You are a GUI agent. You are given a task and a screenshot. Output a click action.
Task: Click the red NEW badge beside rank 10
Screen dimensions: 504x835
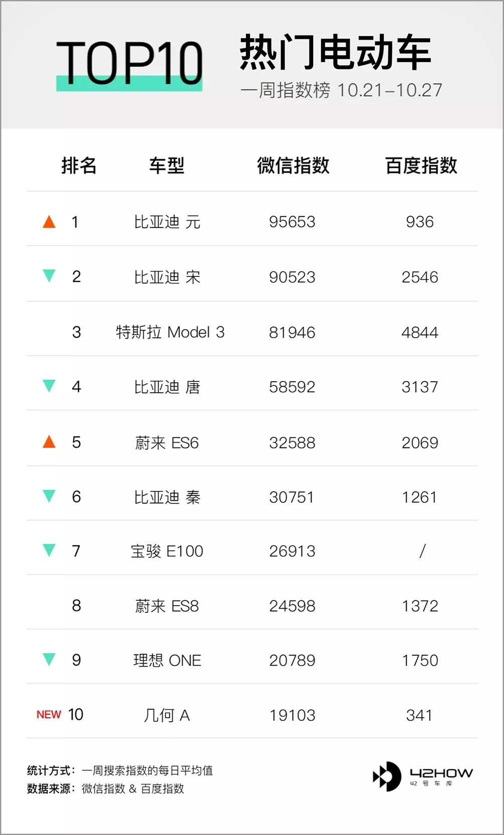49,715
